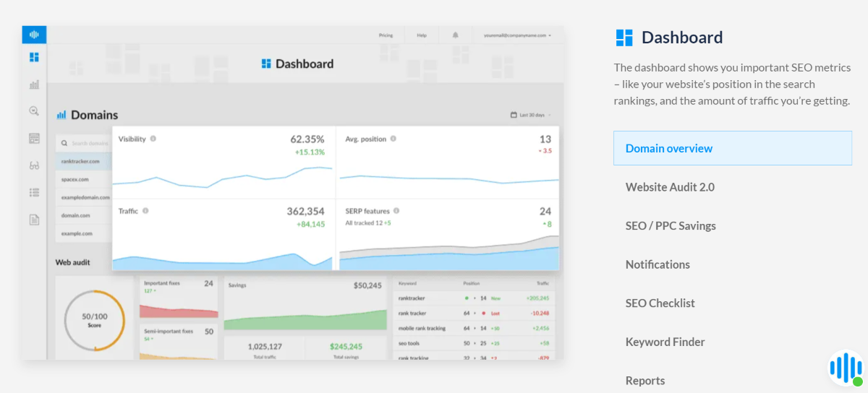The width and height of the screenshot is (868, 393).
Task: Open the browser window icon in the sidebar
Action: click(34, 138)
